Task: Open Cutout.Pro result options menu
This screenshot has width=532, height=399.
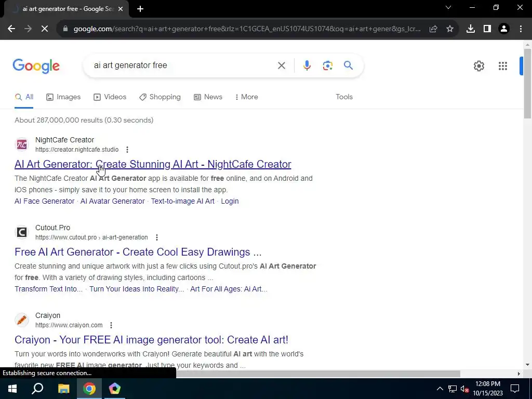Action: (157, 237)
